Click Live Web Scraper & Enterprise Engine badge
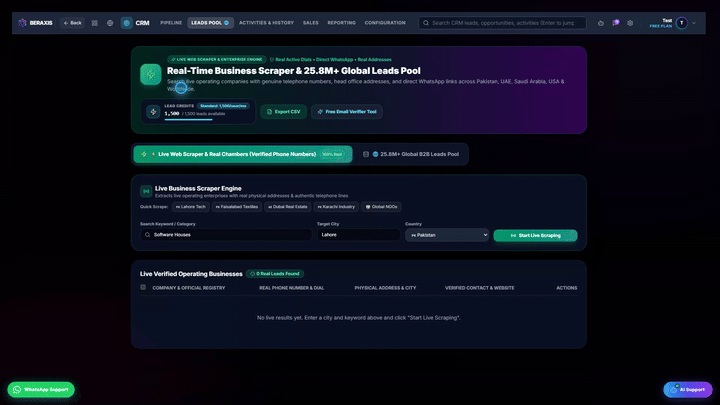This screenshot has width=720, height=405. click(217, 59)
